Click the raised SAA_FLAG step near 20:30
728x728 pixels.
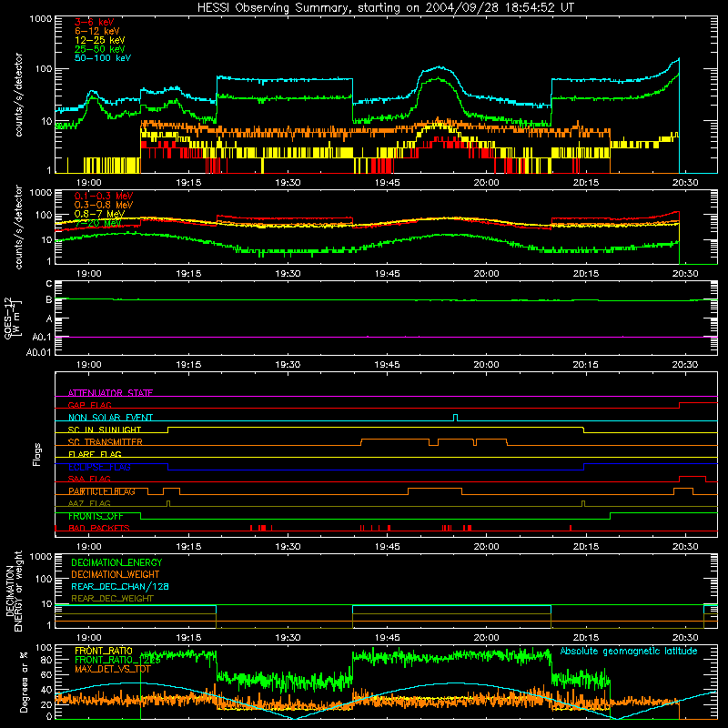(693, 479)
